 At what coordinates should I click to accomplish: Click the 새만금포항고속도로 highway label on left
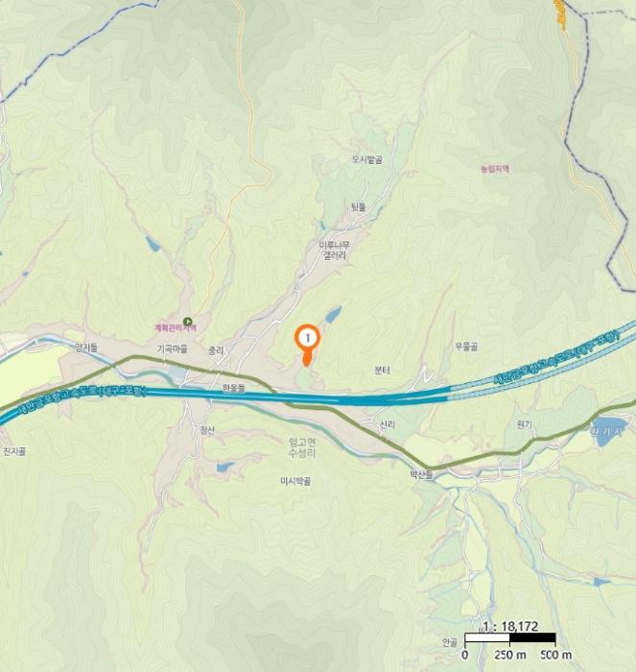point(82,399)
